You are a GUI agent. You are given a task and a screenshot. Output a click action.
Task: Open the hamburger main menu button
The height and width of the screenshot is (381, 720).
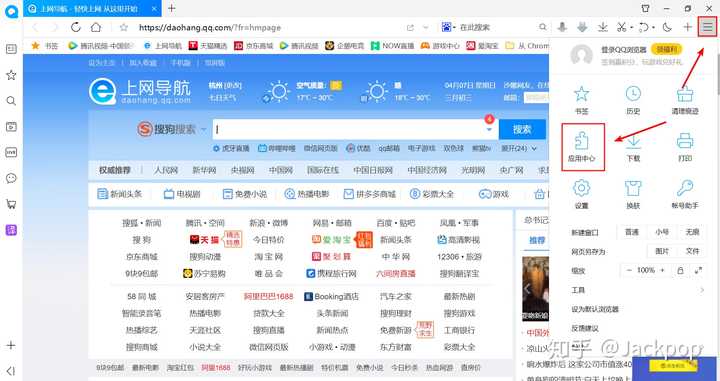point(708,28)
